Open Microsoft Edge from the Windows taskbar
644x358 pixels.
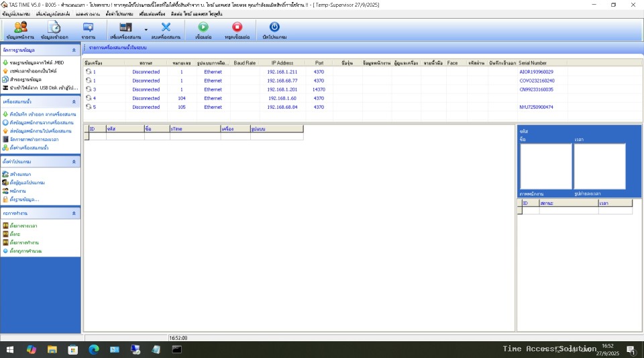pos(93,350)
